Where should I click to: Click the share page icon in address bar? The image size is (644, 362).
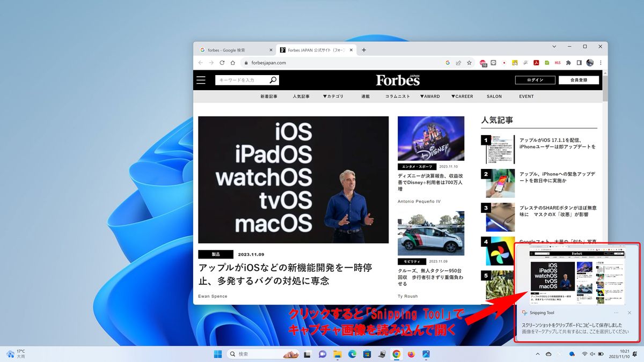458,63
